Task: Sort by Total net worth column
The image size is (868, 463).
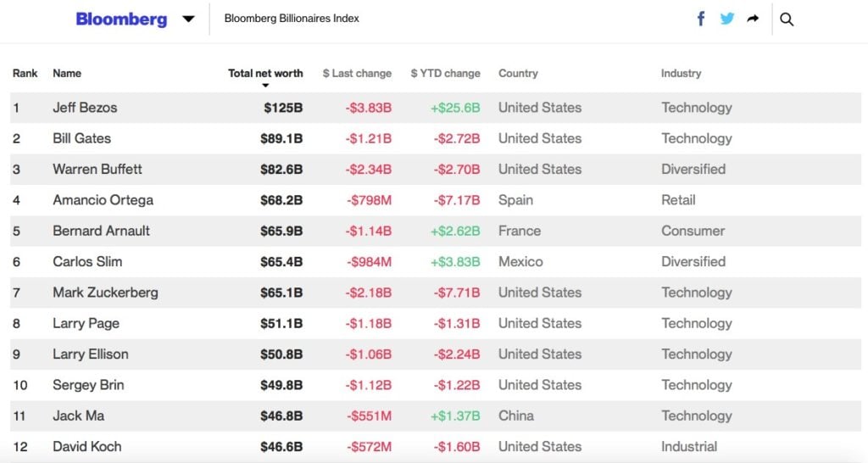Action: pyautogui.click(x=265, y=73)
